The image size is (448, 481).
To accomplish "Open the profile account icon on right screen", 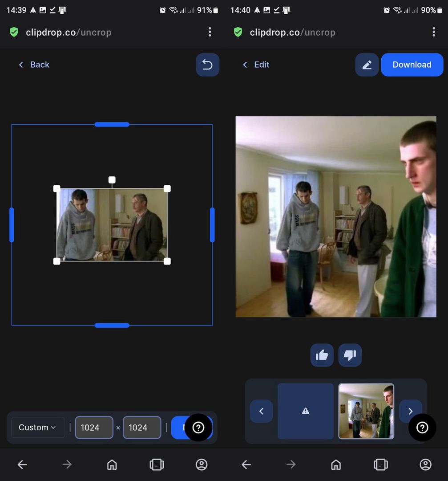I will coord(426,465).
